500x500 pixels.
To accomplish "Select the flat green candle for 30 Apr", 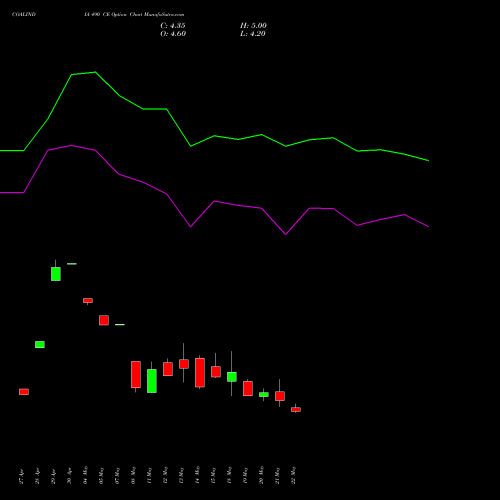I will 72,264.
